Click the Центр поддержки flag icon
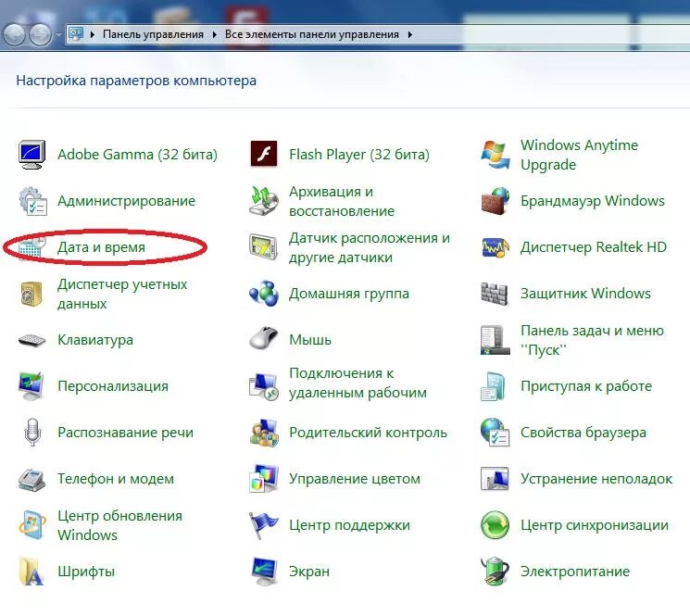This screenshot has width=690, height=616. click(x=263, y=525)
